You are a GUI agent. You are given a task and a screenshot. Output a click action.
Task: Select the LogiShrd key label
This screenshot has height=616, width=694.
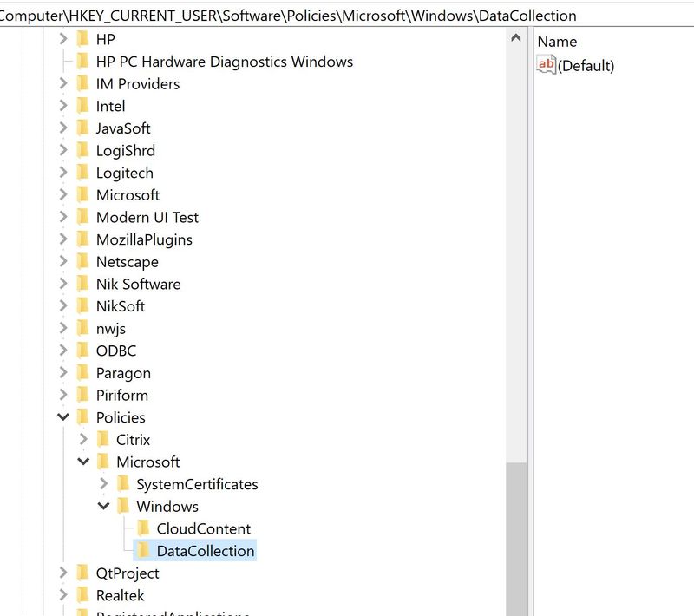[x=125, y=150]
